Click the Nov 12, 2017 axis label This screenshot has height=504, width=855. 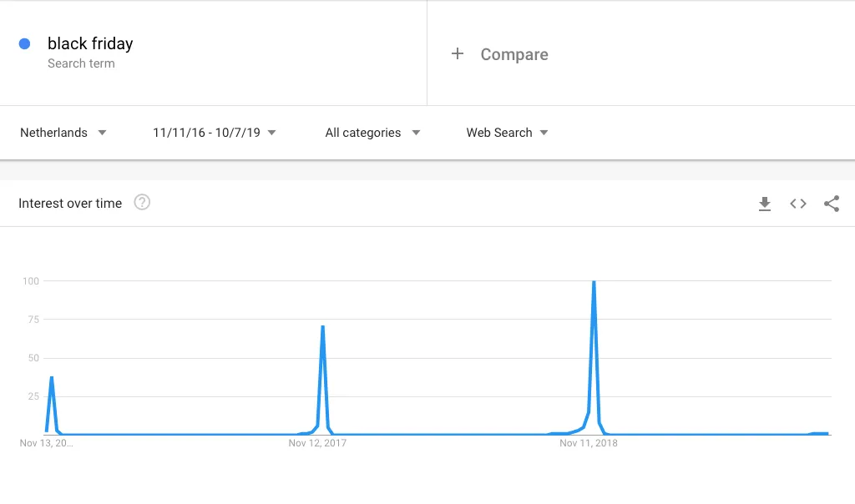coord(317,443)
